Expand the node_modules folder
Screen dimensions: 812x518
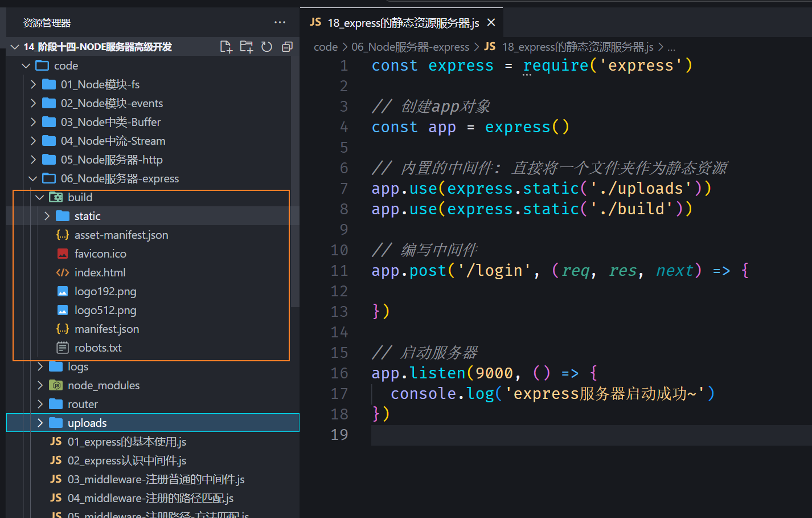tap(103, 385)
